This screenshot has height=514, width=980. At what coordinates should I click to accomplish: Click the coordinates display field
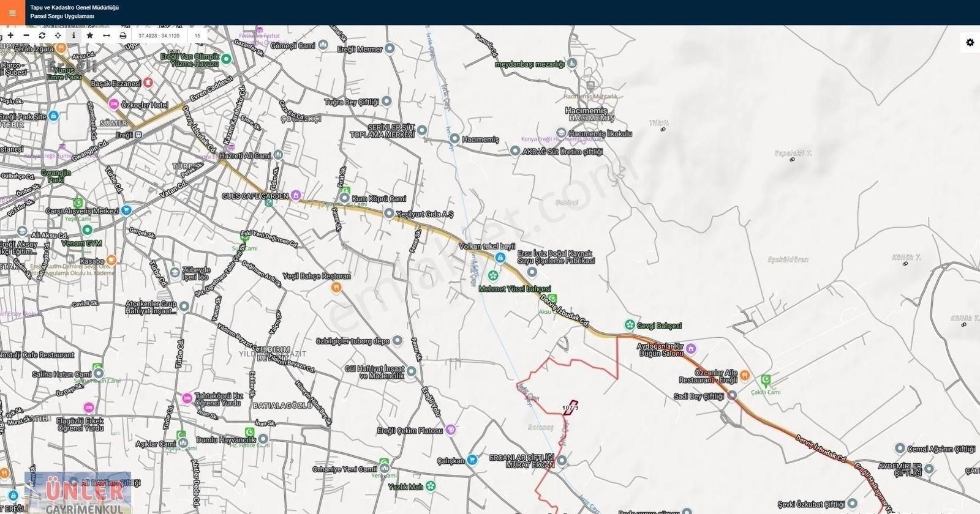click(159, 35)
